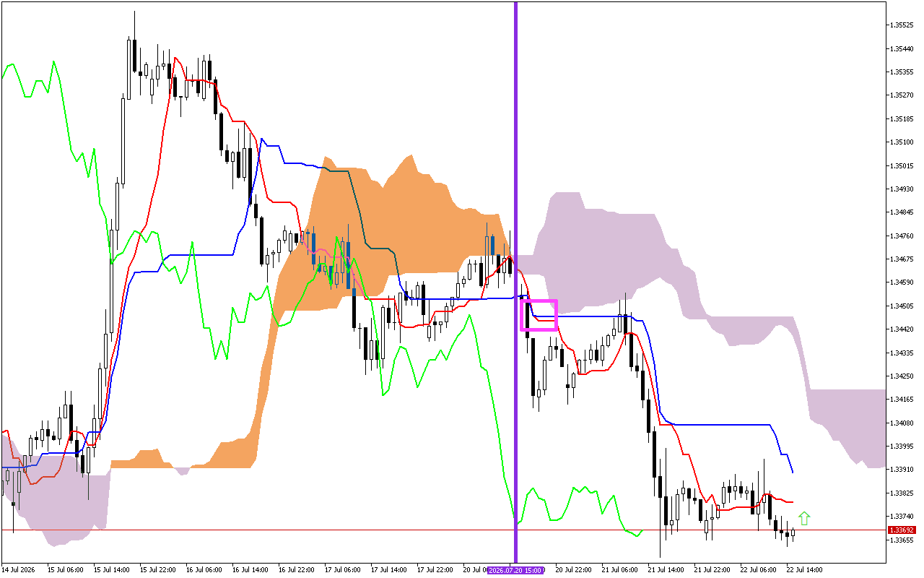Click the 1.35440 price axis label
The image size is (924, 578).
point(902,48)
